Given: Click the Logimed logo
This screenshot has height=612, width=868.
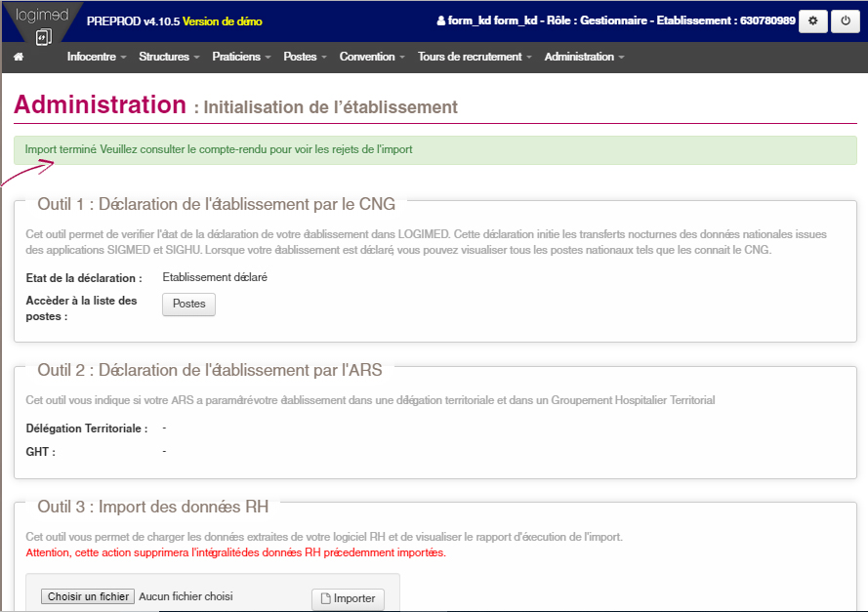Looking at the screenshot, I should pyautogui.click(x=42, y=24).
